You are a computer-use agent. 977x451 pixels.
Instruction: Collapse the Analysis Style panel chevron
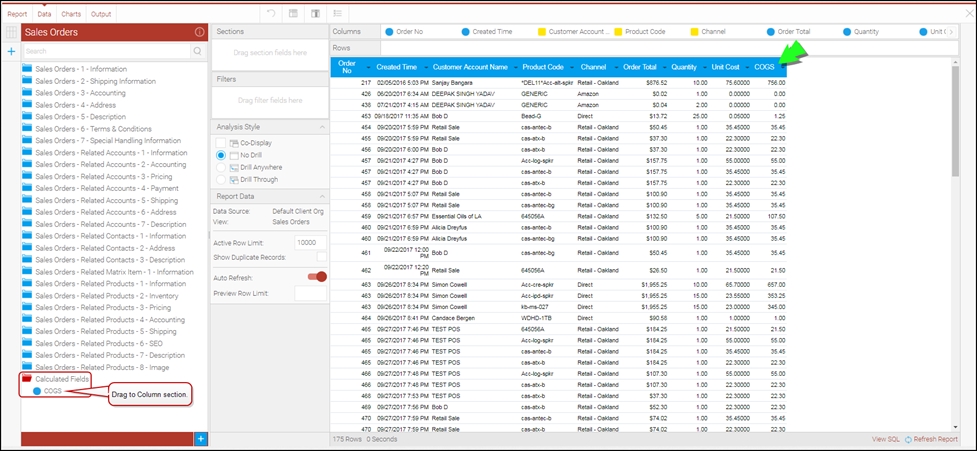click(322, 127)
